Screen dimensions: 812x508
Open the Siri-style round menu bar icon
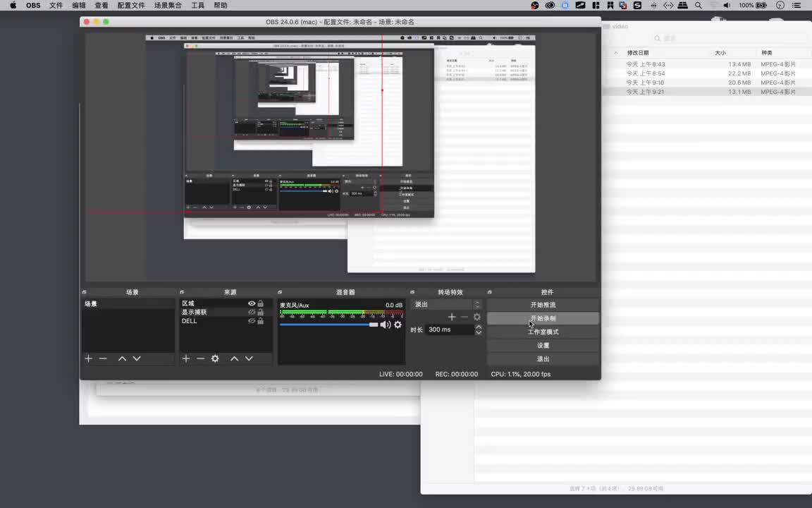tap(780, 5)
